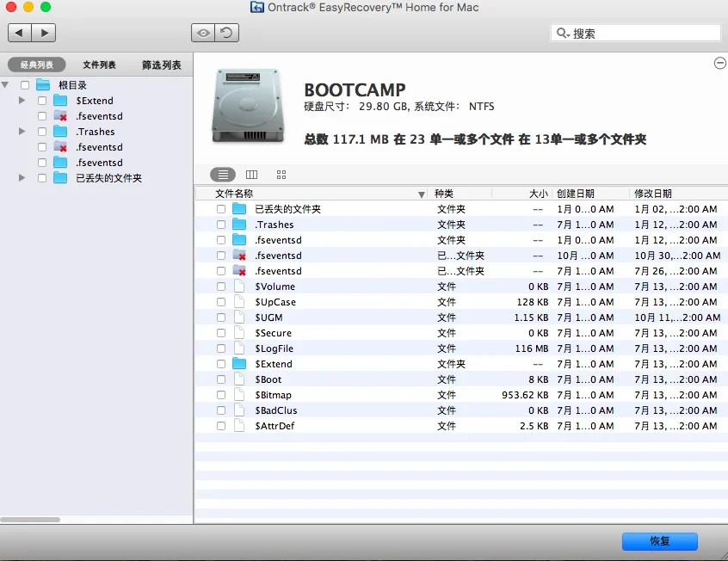728x561 pixels.
Task: Switch to grid thumbnail view icon
Action: [x=281, y=175]
